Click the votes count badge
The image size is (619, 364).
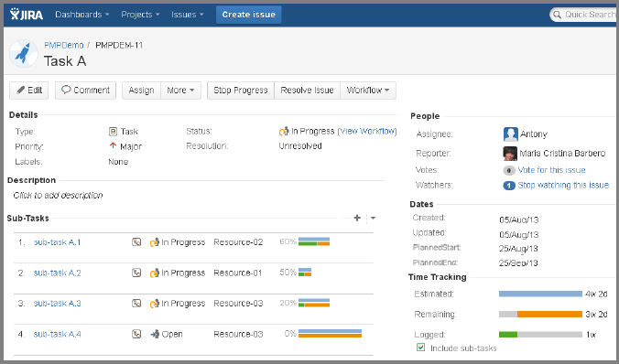pos(509,170)
